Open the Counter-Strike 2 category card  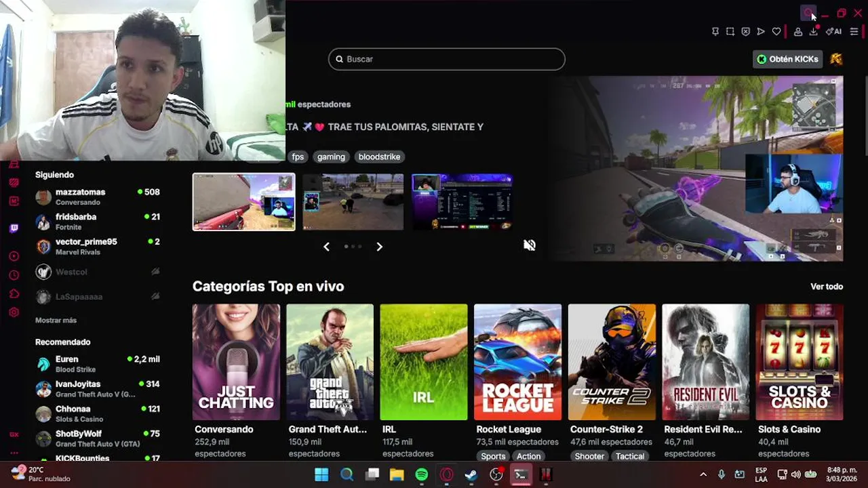click(x=612, y=362)
